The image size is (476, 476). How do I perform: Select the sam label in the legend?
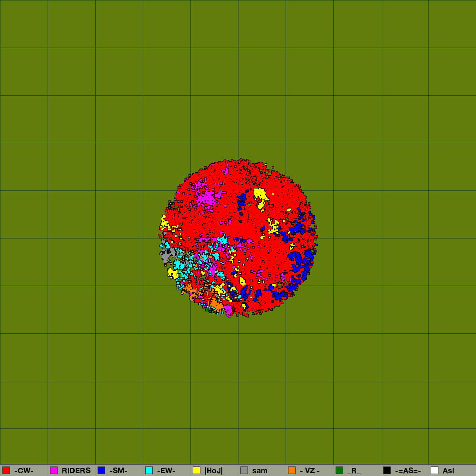click(260, 471)
